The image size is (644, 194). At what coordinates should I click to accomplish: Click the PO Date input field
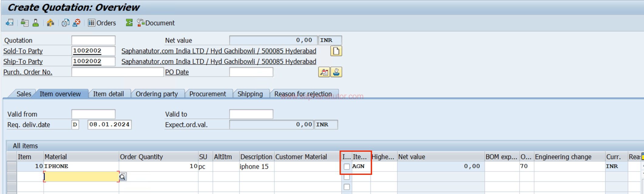pyautogui.click(x=251, y=72)
